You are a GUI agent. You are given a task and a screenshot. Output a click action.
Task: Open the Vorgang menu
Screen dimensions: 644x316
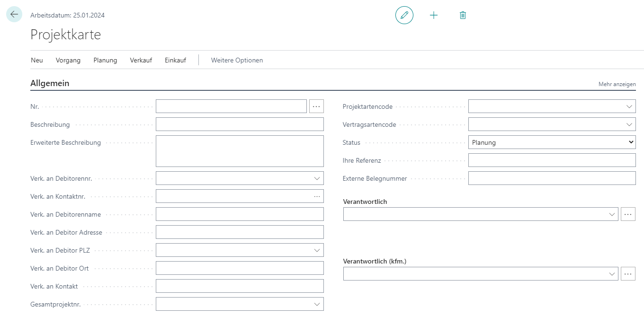point(68,60)
